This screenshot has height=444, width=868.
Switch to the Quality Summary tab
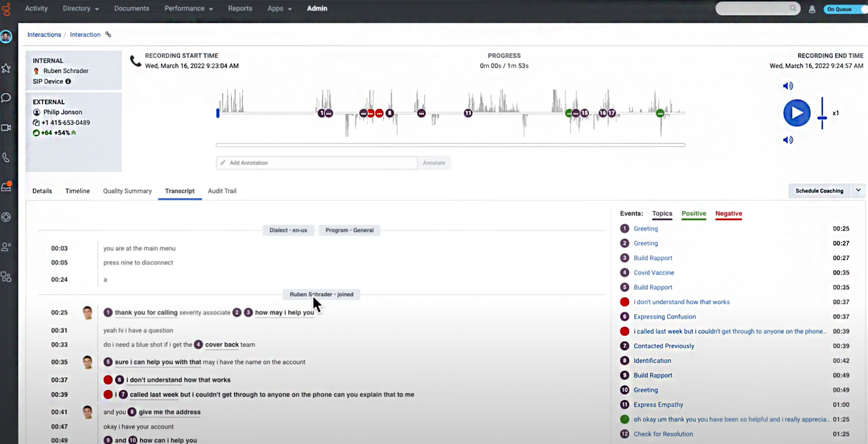pos(127,191)
